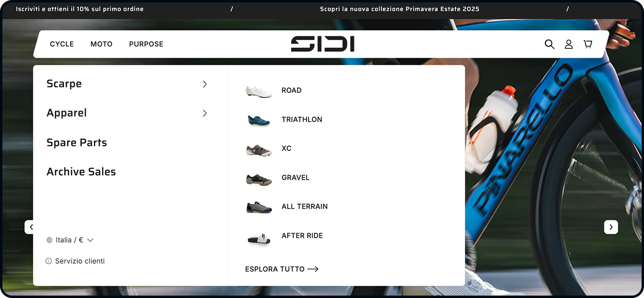Open the search magnifier icon
The width and height of the screenshot is (644, 298).
[x=549, y=44]
